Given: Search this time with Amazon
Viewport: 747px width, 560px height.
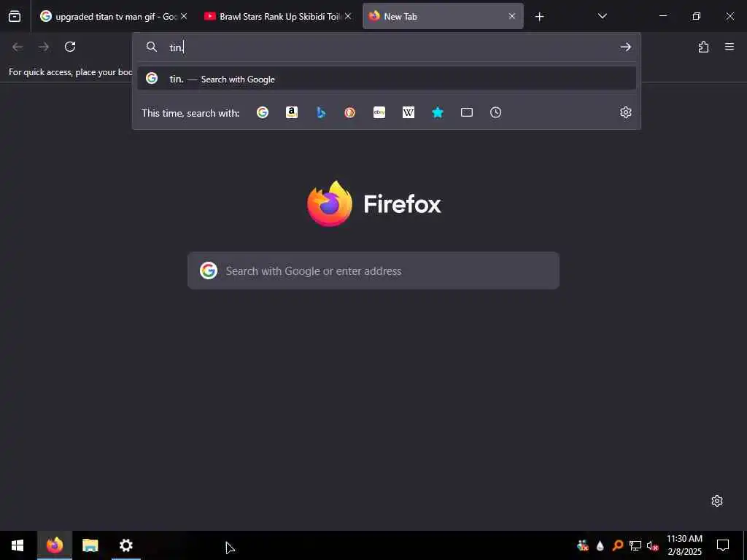Looking at the screenshot, I should 292,112.
